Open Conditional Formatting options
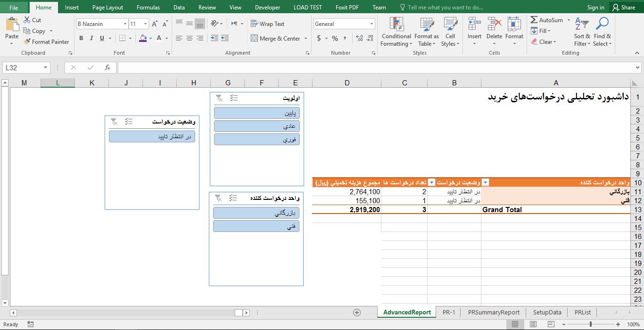644x330 pixels. (396, 31)
